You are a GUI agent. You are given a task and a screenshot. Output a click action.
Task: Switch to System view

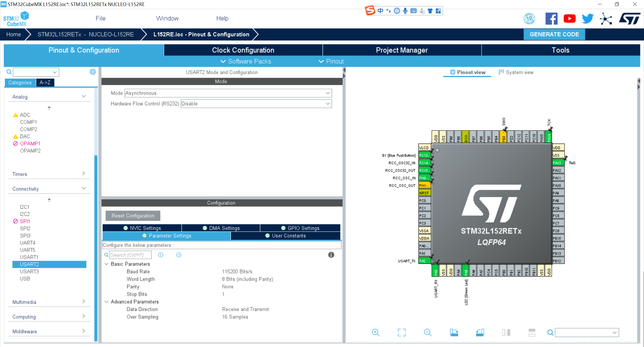pyautogui.click(x=516, y=72)
